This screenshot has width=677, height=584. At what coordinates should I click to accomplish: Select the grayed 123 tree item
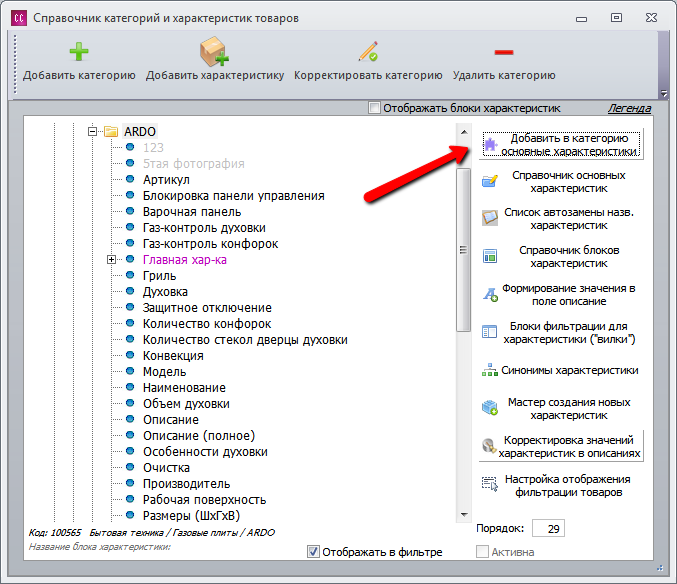[x=153, y=148]
